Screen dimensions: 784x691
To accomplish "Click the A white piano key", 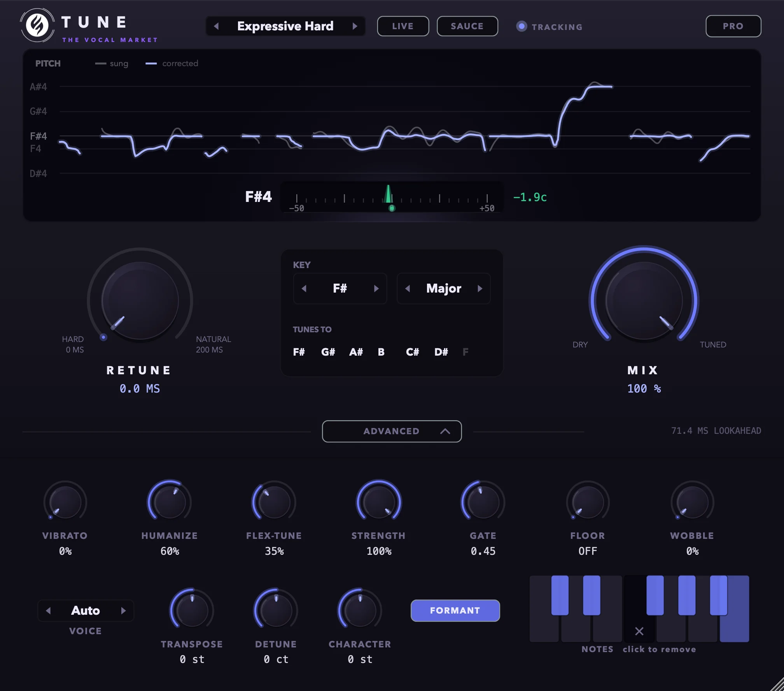I will 703,628.
